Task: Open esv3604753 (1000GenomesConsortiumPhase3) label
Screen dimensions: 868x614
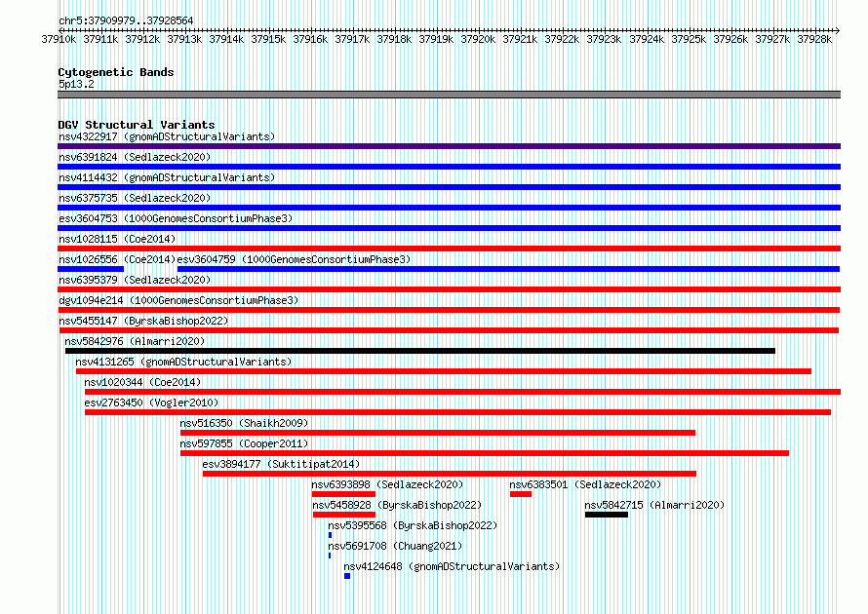Action: pos(176,218)
